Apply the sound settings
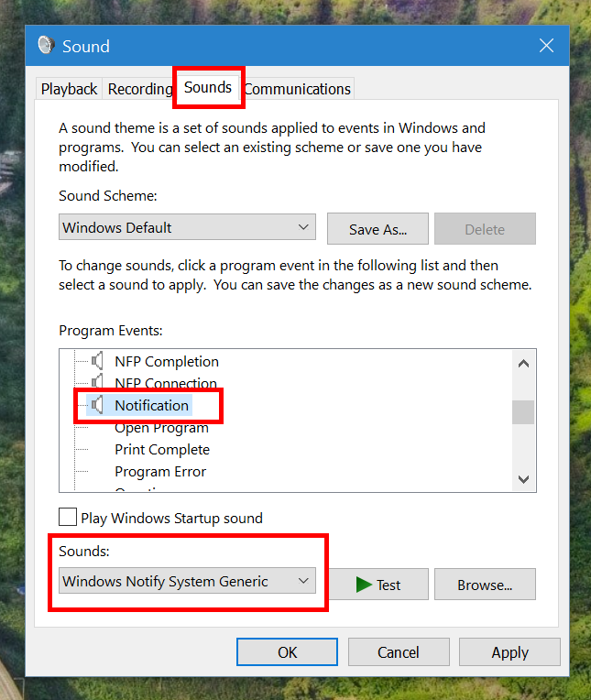The width and height of the screenshot is (591, 700). [x=509, y=652]
